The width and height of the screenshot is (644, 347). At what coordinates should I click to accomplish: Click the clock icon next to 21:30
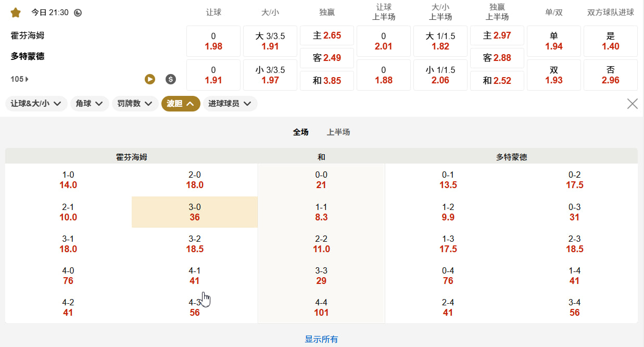coord(78,13)
